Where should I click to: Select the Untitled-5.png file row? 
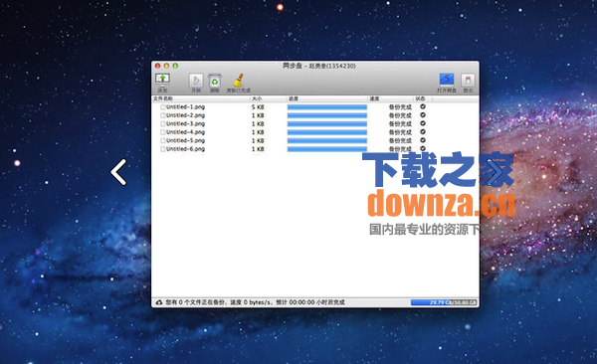pyautogui.click(x=315, y=140)
